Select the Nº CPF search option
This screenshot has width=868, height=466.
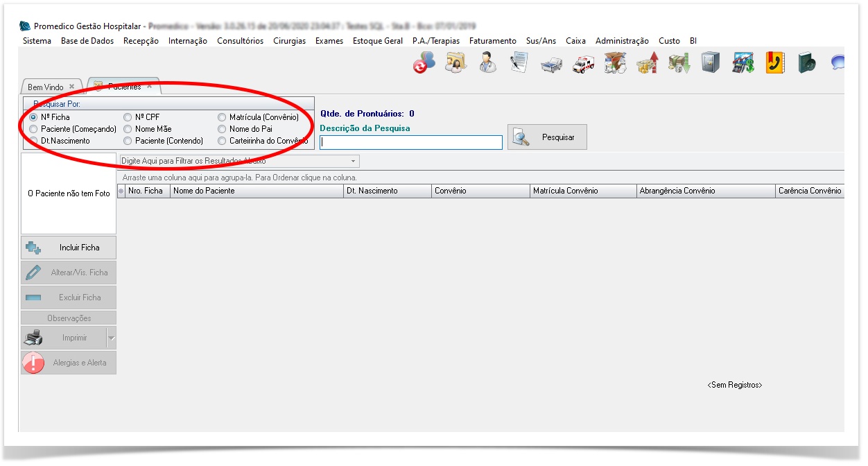point(128,117)
